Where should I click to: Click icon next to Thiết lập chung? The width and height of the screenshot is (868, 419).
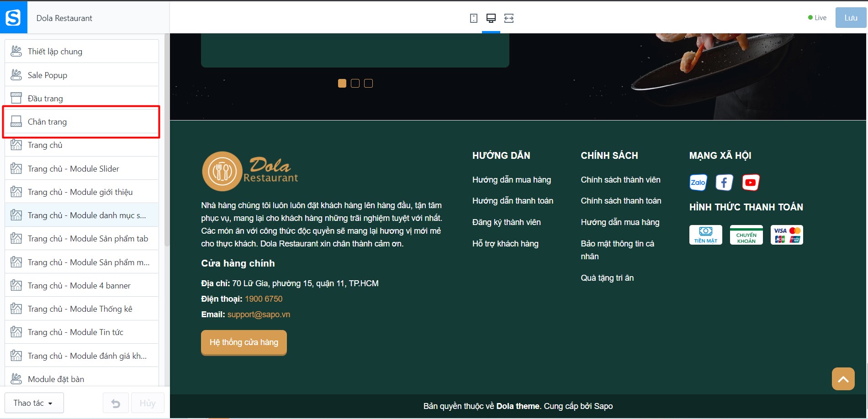click(16, 51)
